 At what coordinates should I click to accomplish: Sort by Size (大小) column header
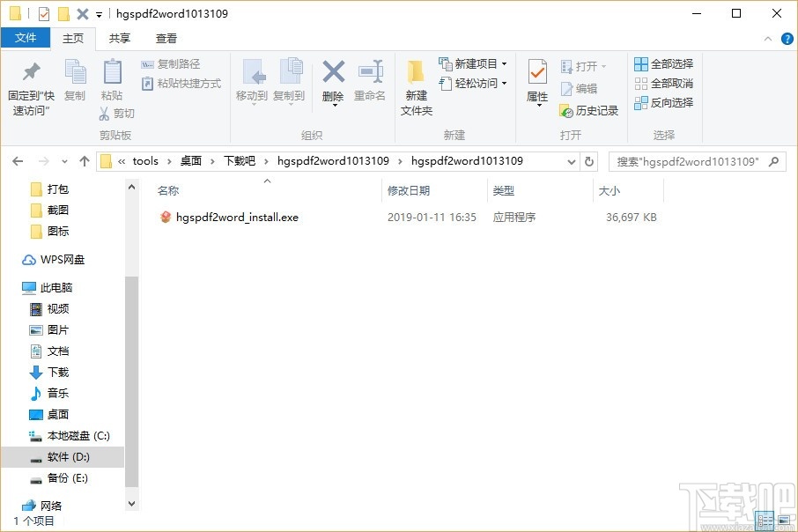tap(629, 190)
